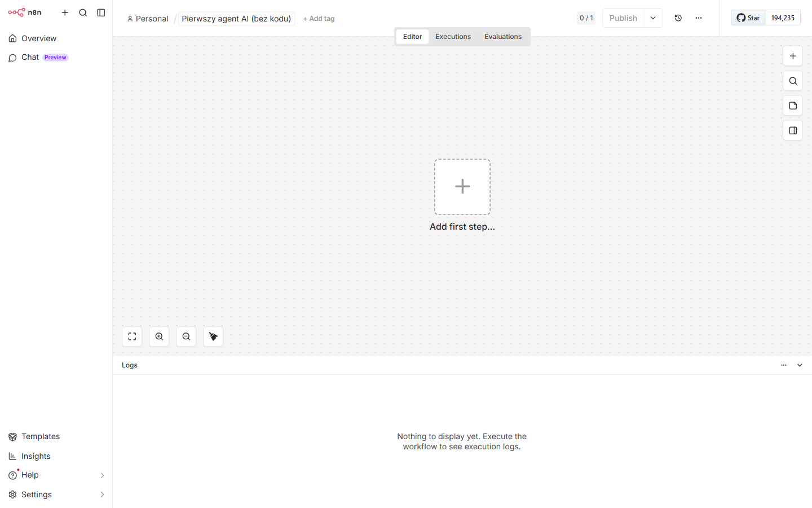Create new item with plus icon in sidebar
Viewport: 812px width, 508px height.
click(x=65, y=12)
